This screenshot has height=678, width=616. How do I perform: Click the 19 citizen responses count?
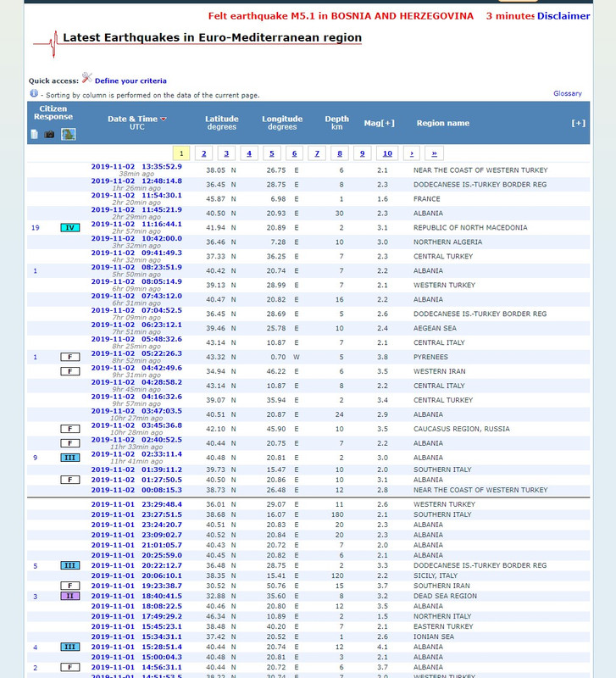click(x=36, y=227)
